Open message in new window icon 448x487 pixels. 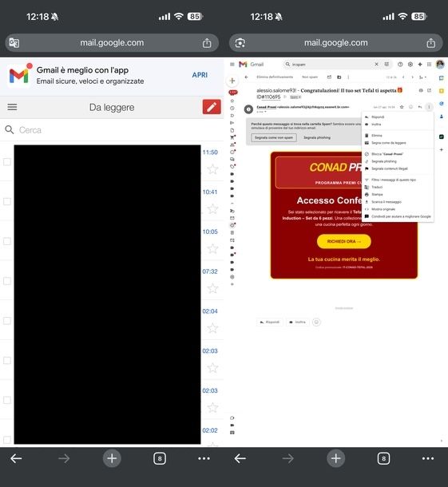click(429, 90)
